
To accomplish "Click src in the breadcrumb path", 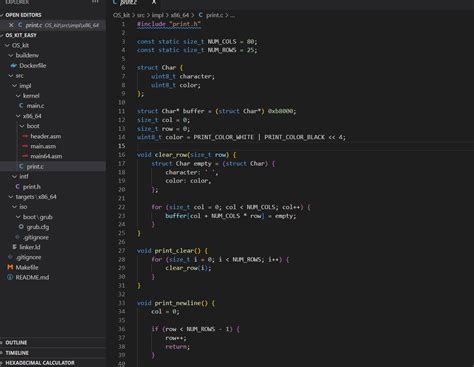I will pyautogui.click(x=141, y=15).
